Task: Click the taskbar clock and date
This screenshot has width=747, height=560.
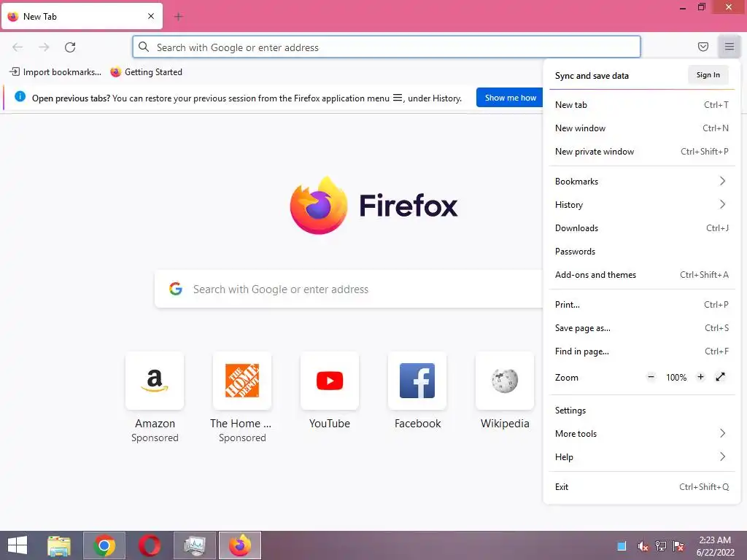Action: (715, 545)
